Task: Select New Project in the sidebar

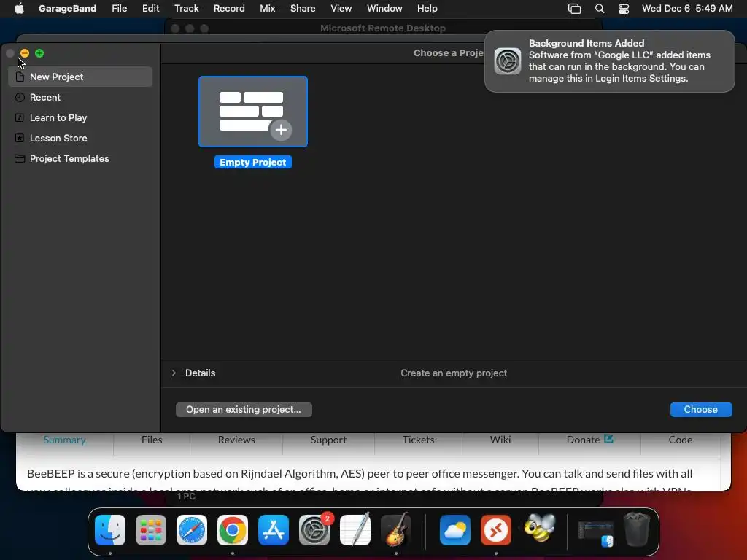Action: (x=80, y=77)
